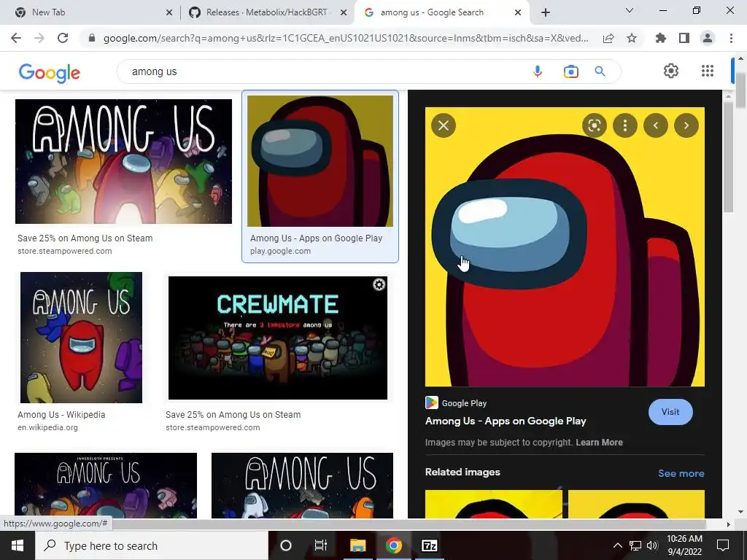This screenshot has width=747, height=560.
Task: Open 7-Zip from the taskbar
Action: [x=429, y=545]
